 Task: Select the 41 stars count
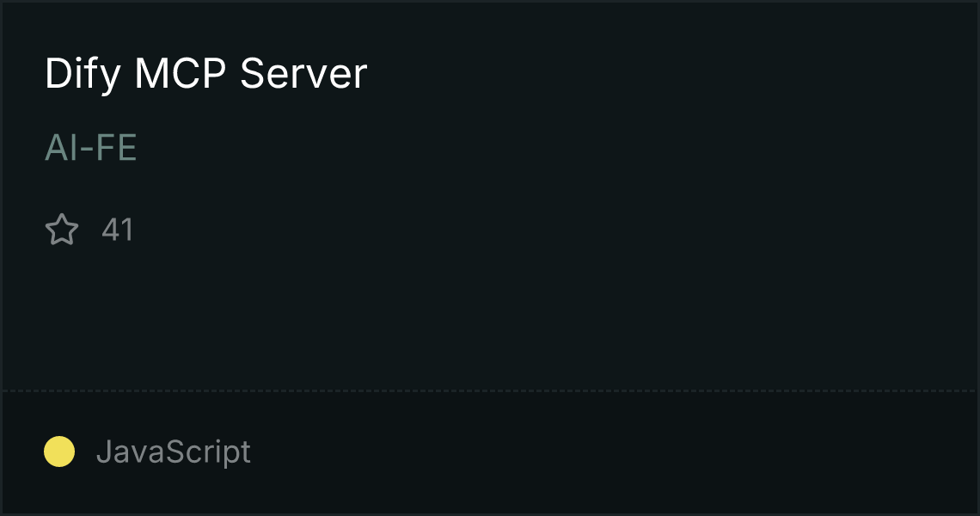click(118, 230)
